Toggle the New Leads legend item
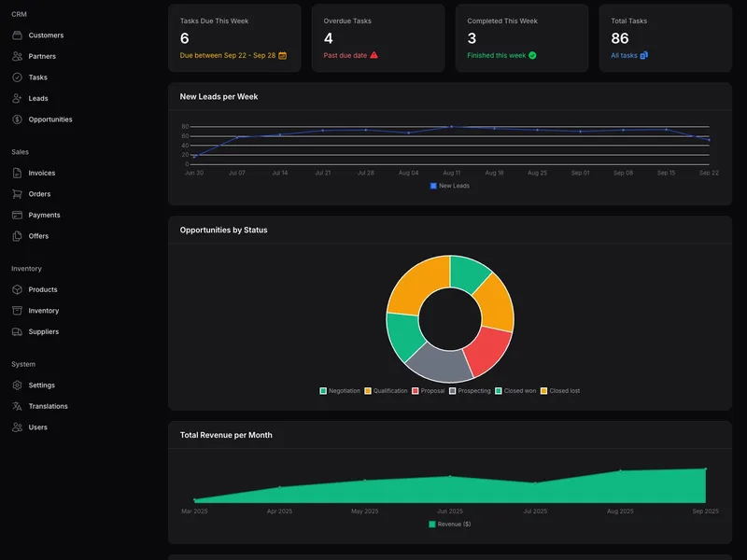This screenshot has height=560, width=747. (450, 184)
